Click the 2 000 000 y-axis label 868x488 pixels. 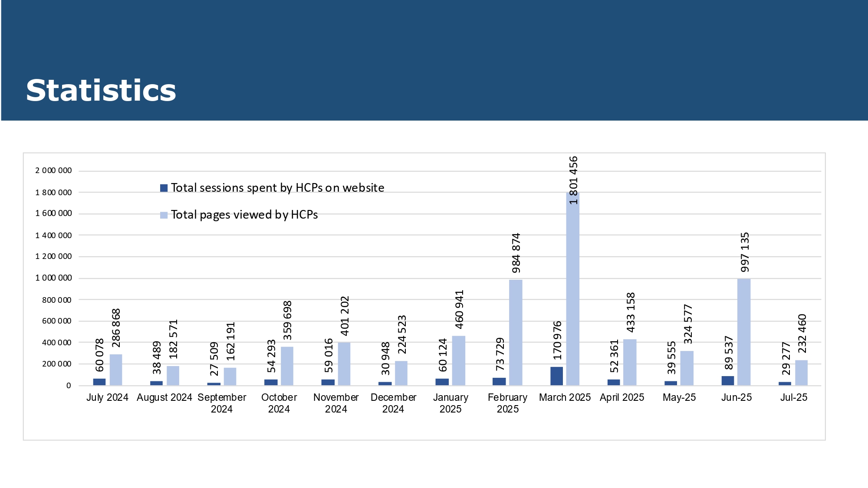53,171
